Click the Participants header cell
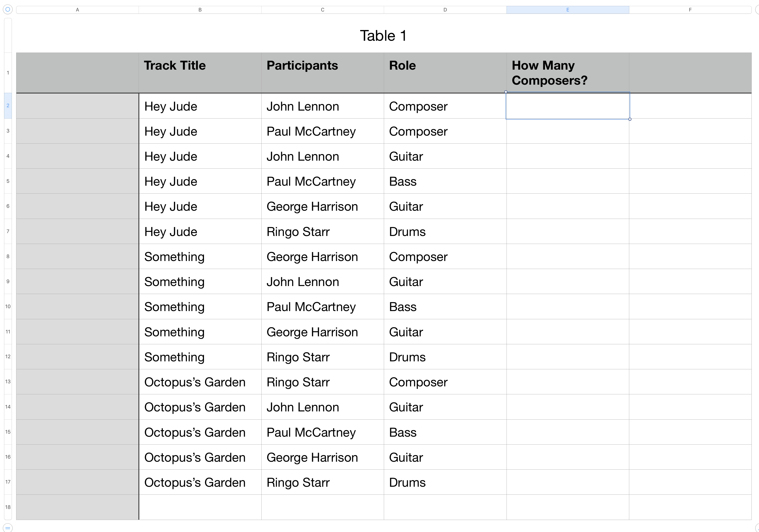This screenshot has height=532, width=759. point(322,73)
